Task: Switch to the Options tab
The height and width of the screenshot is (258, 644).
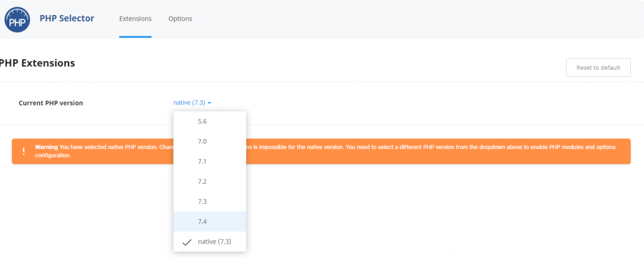Action: tap(180, 19)
